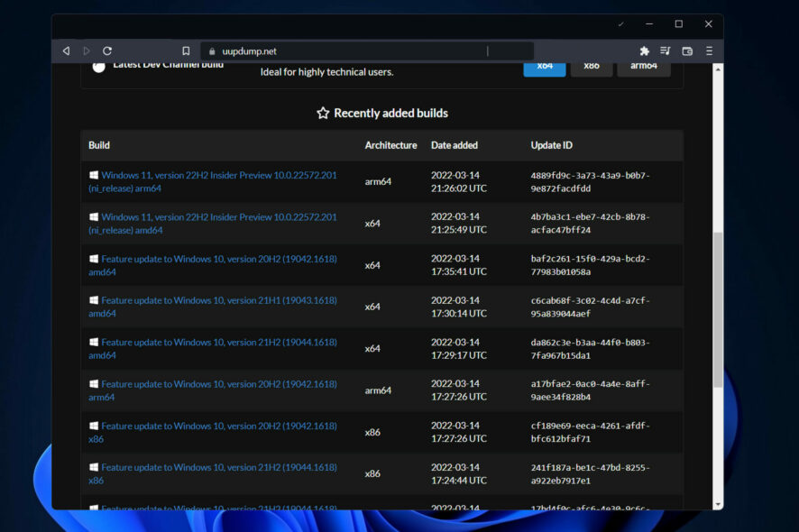Open Windows 11 22H2 Insider Preview amd64 build
This screenshot has width=799, height=532.
pos(213,224)
